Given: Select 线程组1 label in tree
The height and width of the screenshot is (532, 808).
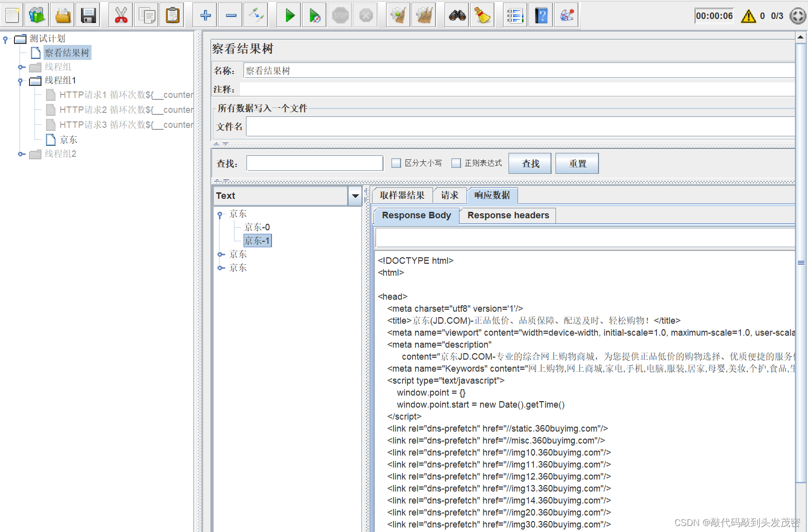Looking at the screenshot, I should (60, 80).
